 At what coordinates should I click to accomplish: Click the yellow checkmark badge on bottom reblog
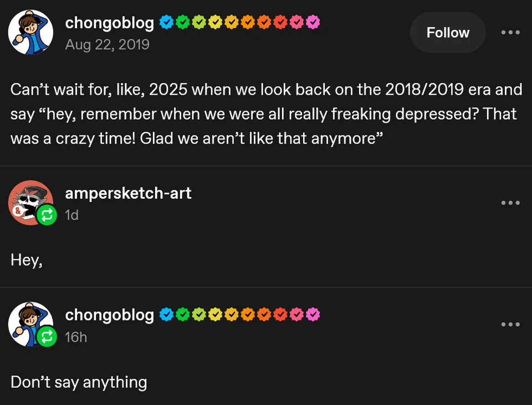pyautogui.click(x=215, y=315)
